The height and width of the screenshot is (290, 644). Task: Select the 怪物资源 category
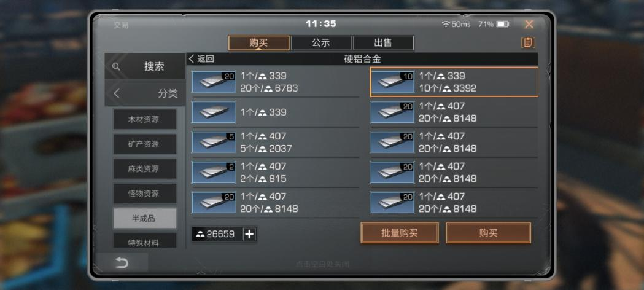click(144, 194)
